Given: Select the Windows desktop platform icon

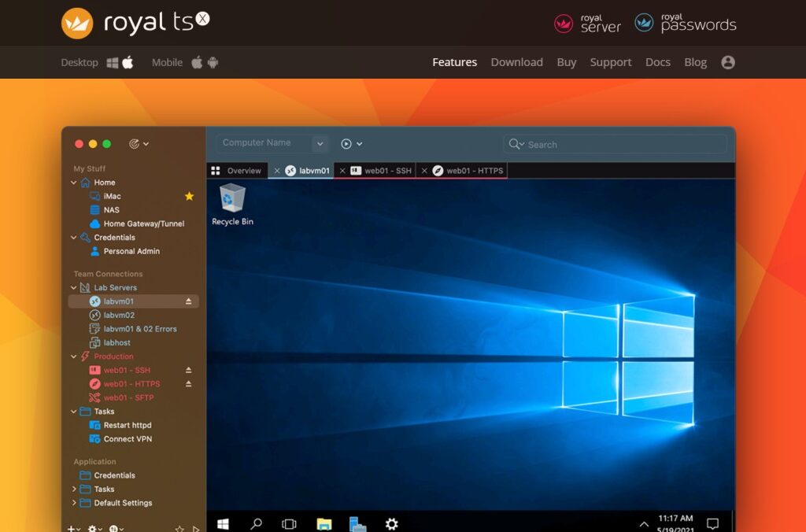Looking at the screenshot, I should (x=112, y=63).
